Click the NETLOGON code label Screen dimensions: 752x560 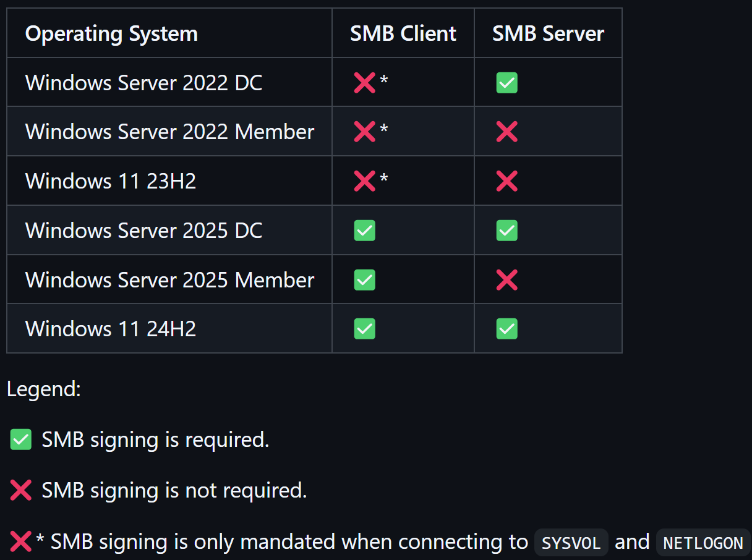tap(703, 543)
